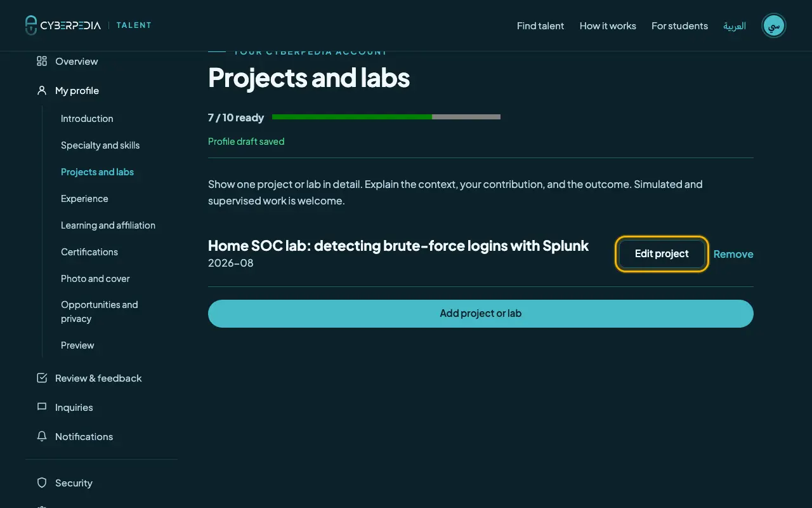Select Projects and labs sidebar item
The width and height of the screenshot is (812, 508).
click(97, 172)
